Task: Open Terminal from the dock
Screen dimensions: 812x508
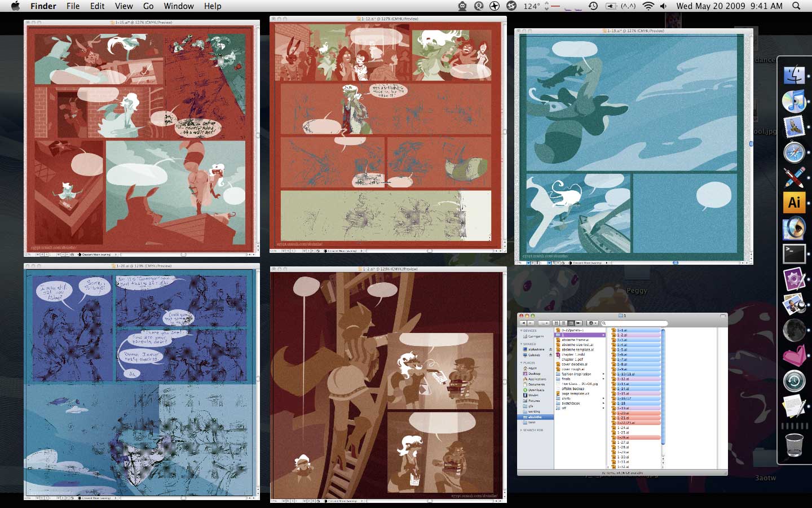Action: (794, 253)
